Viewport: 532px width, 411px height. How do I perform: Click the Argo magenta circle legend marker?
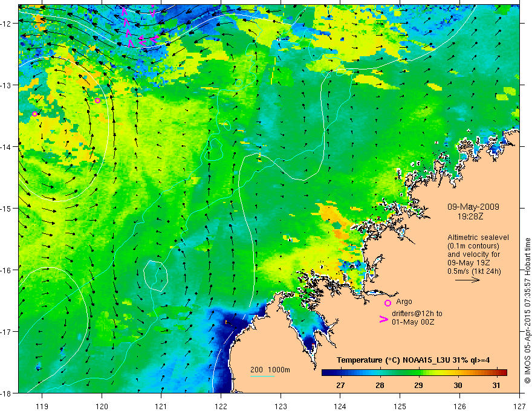click(388, 303)
